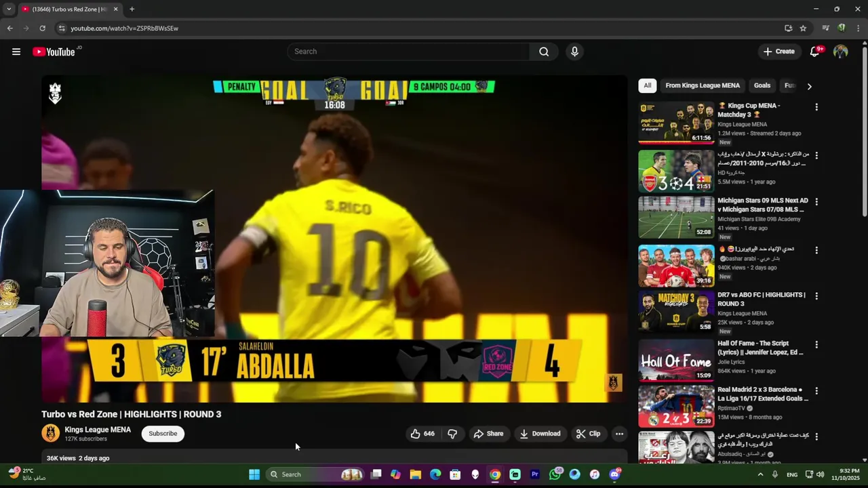This screenshot has width=868, height=488.
Task: Open the YouTube guide hamburger menu
Action: pos(16,52)
